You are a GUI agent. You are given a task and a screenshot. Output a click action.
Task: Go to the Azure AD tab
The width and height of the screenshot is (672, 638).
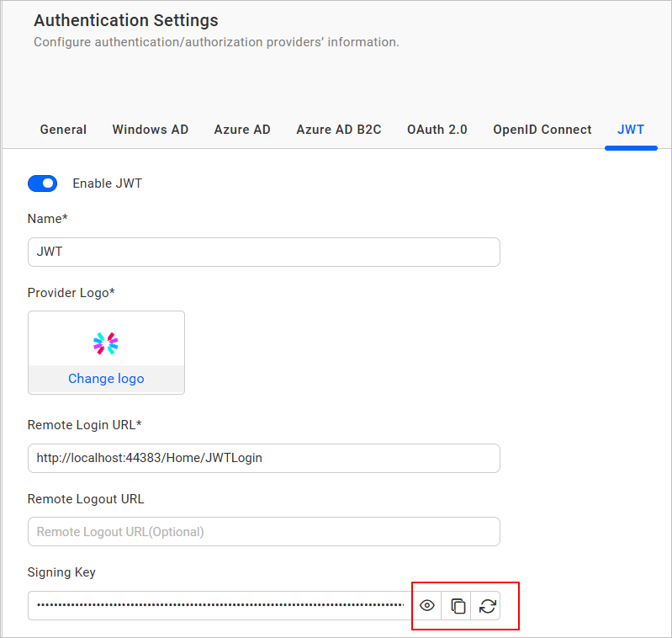242,130
